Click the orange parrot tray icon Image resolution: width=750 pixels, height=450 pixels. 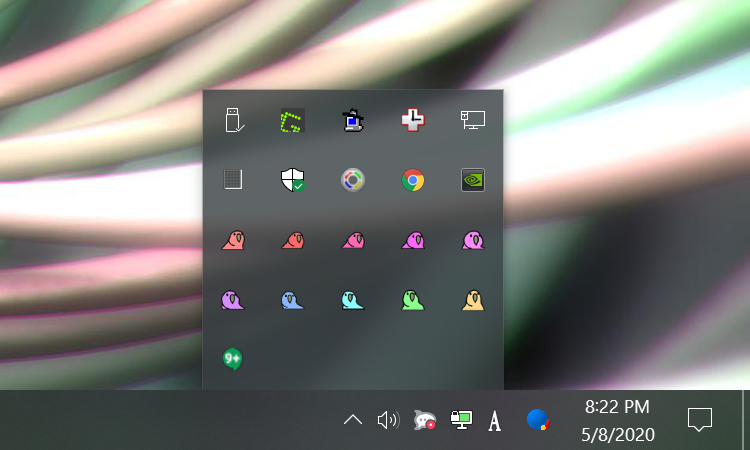point(473,299)
